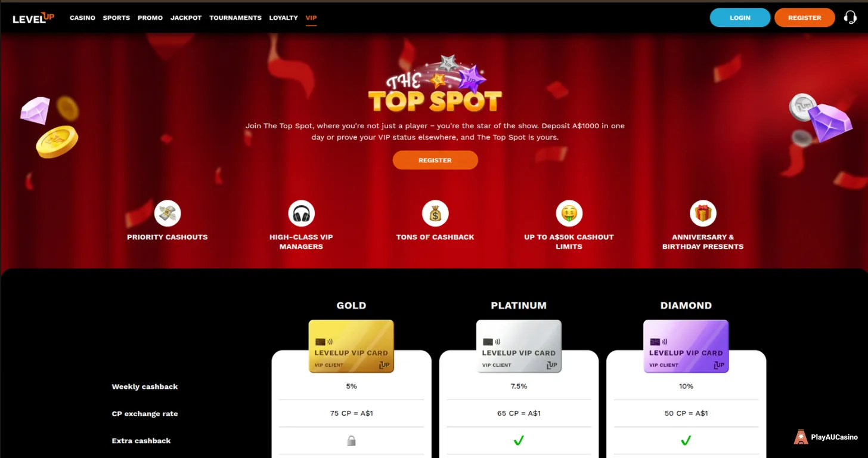Go to the Sports section

click(x=116, y=18)
